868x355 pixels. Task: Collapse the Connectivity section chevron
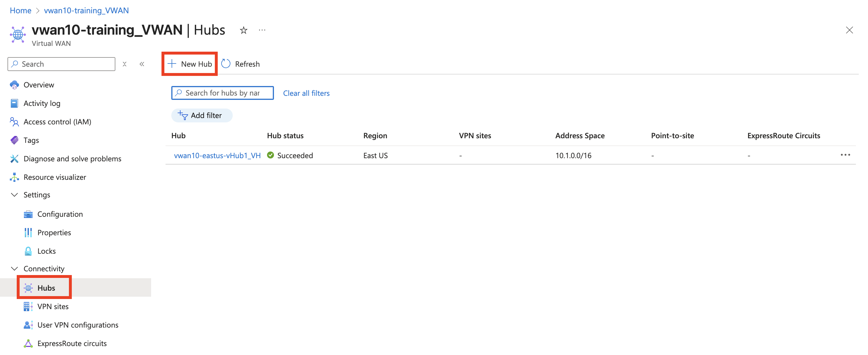pyautogui.click(x=14, y=269)
